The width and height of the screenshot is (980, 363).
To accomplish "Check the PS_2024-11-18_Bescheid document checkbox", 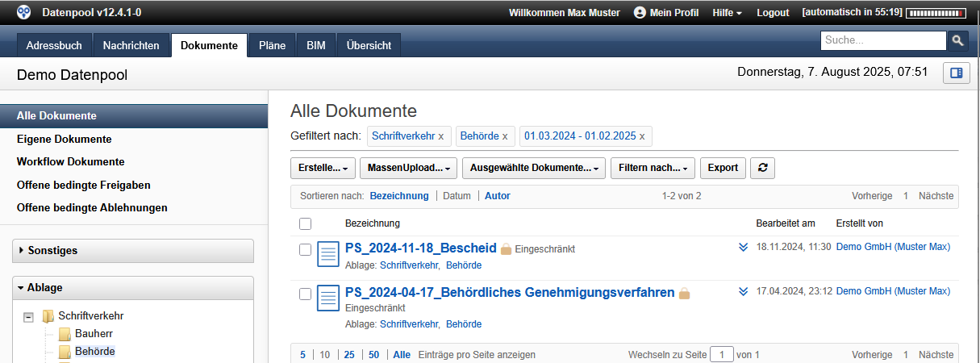I will click(x=305, y=250).
